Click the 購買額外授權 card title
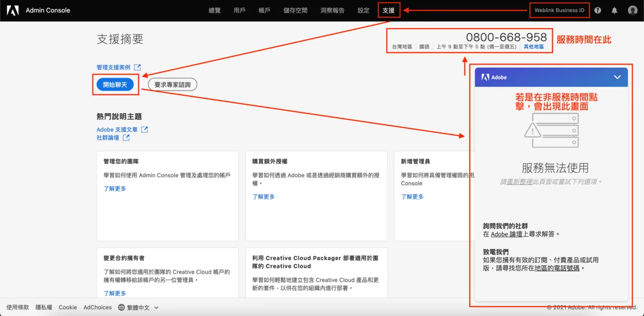The height and width of the screenshot is (316, 644). [270, 162]
